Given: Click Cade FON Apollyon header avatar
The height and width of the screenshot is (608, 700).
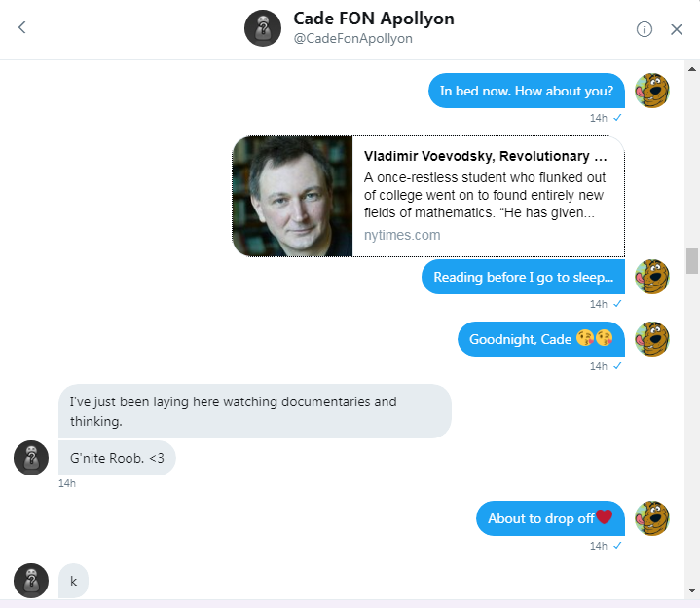Looking at the screenshot, I should (x=263, y=29).
